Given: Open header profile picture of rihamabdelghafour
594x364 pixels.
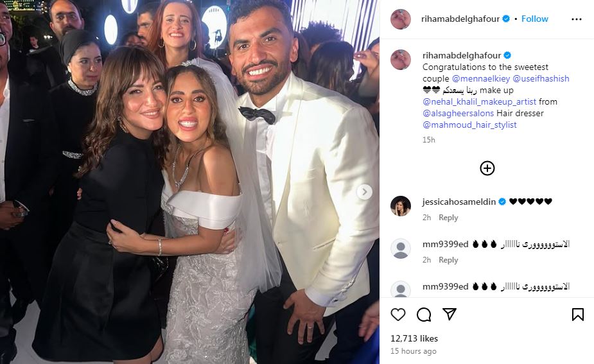Looking at the screenshot, I should tap(401, 19).
